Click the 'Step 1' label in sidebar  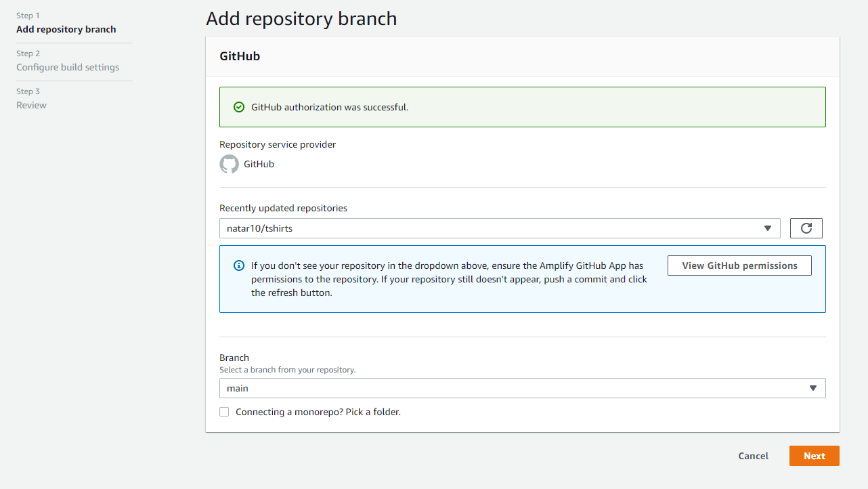click(x=28, y=16)
